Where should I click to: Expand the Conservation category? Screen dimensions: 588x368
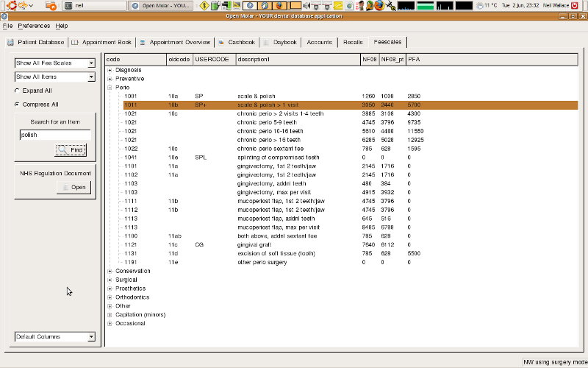coord(110,271)
